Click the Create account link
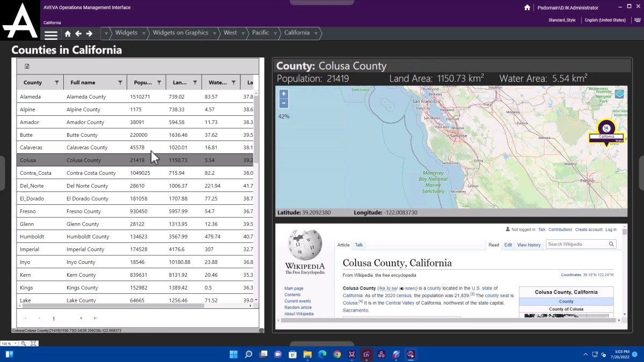Viewport: 644px width, 362px height. (x=589, y=230)
